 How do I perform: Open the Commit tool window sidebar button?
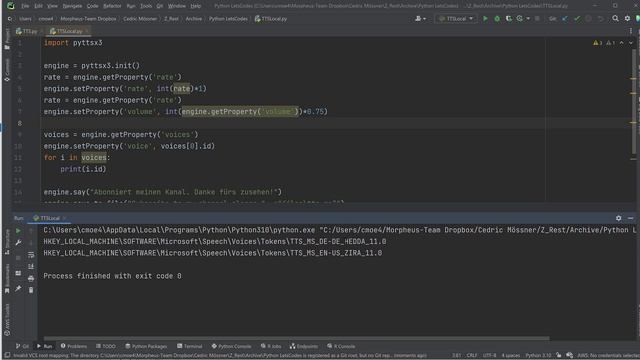[x=7, y=70]
